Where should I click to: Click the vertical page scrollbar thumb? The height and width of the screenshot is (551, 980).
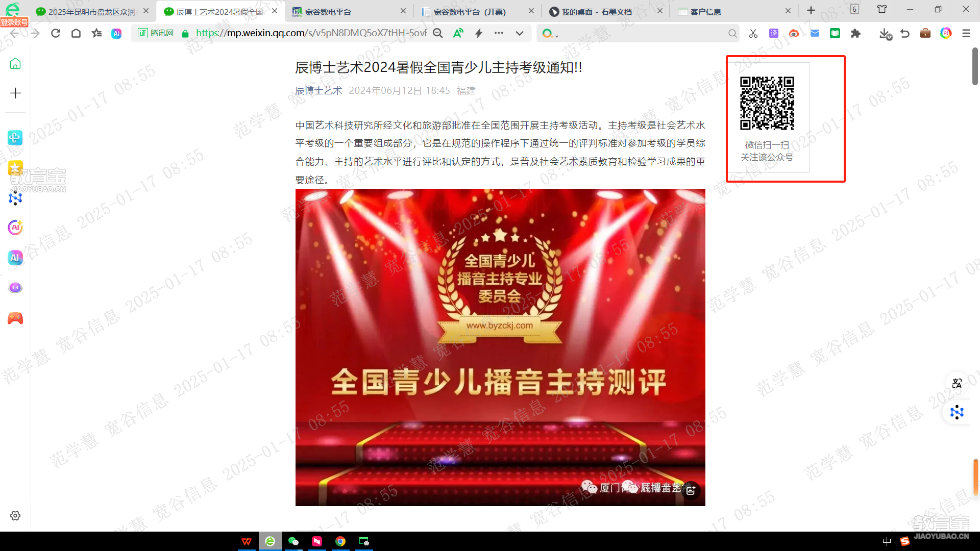pyautogui.click(x=975, y=66)
